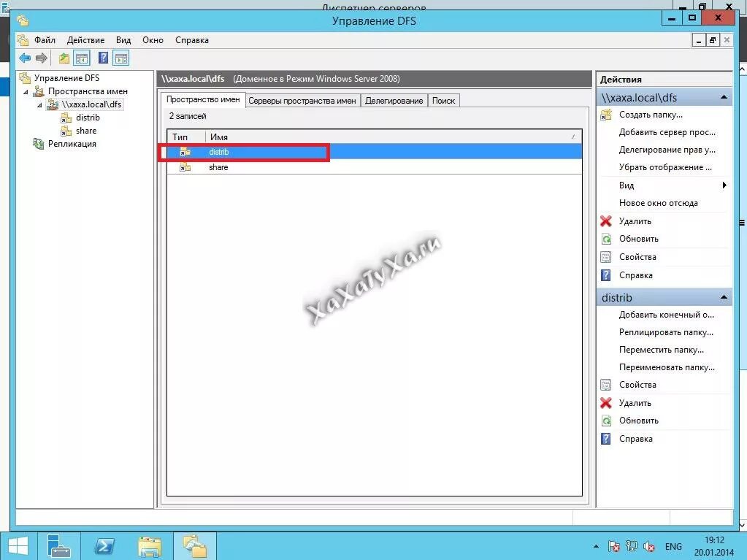The width and height of the screenshot is (747, 560).
Task: Click Переместить папку... action
Action: (662, 350)
